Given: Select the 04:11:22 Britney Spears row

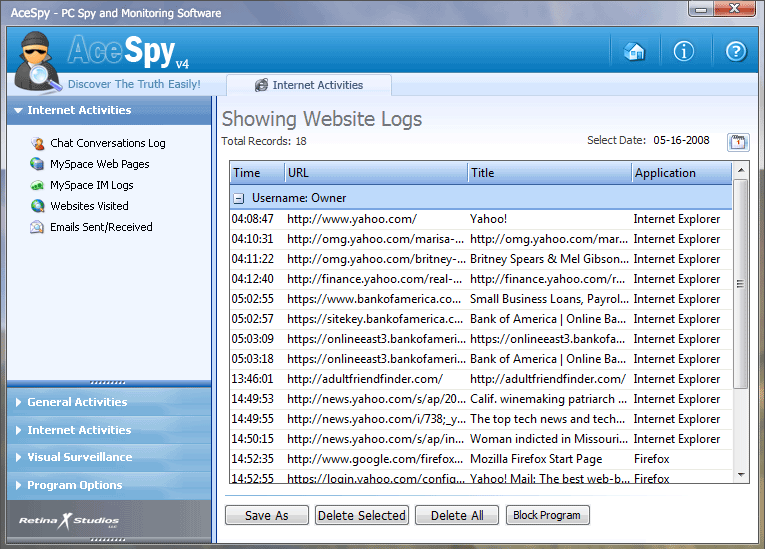Looking at the screenshot, I should pyautogui.click(x=481, y=259).
